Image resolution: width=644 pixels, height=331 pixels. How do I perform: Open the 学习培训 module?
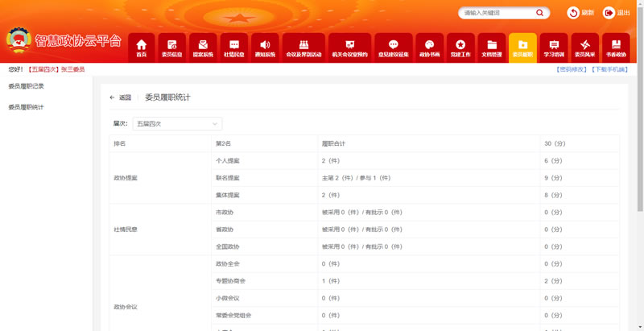(x=553, y=48)
